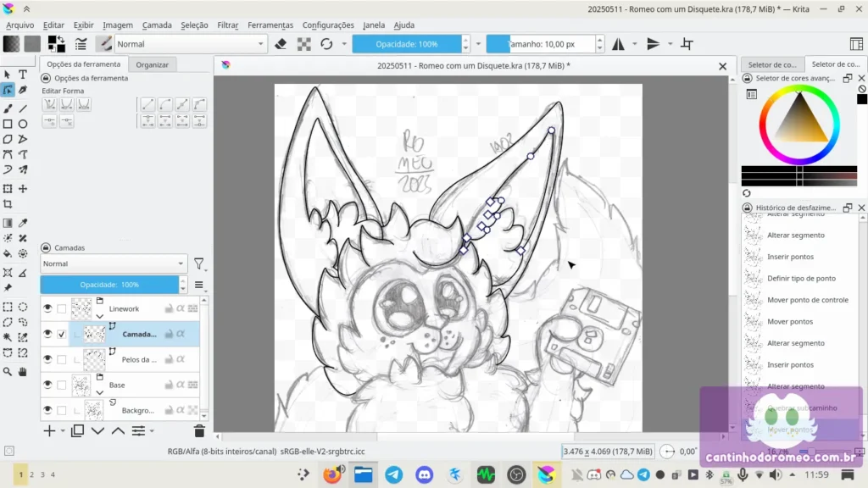Select 'Definir tipo de ponto' history entry
Image resolution: width=868 pixels, height=488 pixels.
click(801, 278)
